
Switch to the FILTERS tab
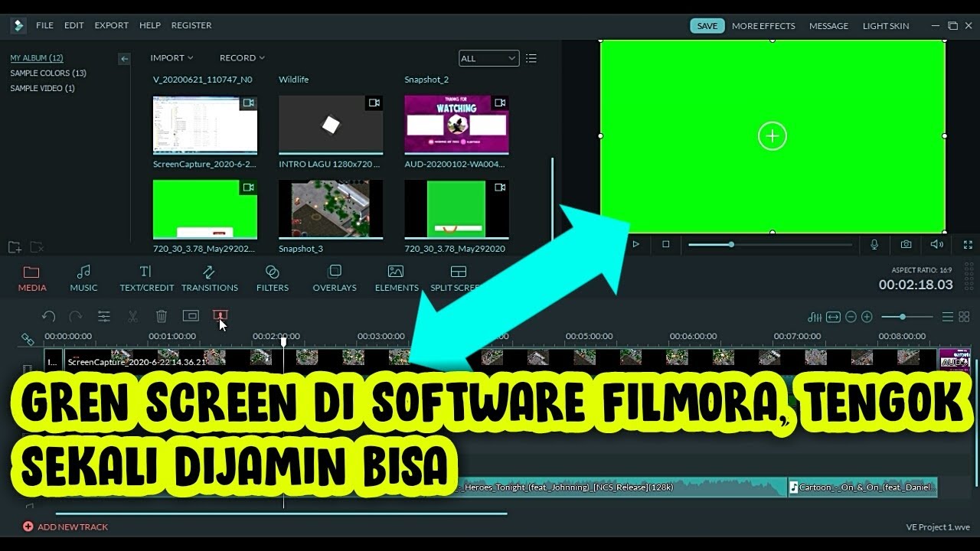coord(273,279)
